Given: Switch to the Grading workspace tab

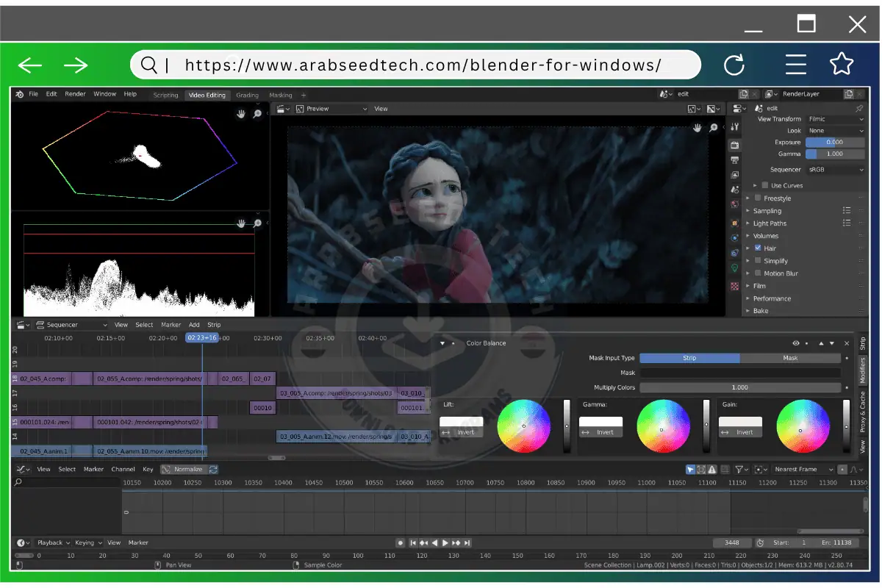Looking at the screenshot, I should 247,95.
